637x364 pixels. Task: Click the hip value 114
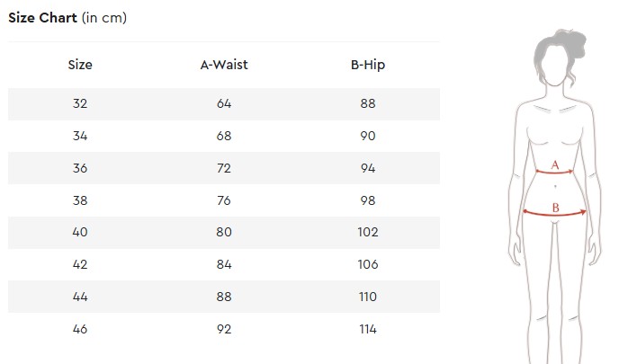368,329
